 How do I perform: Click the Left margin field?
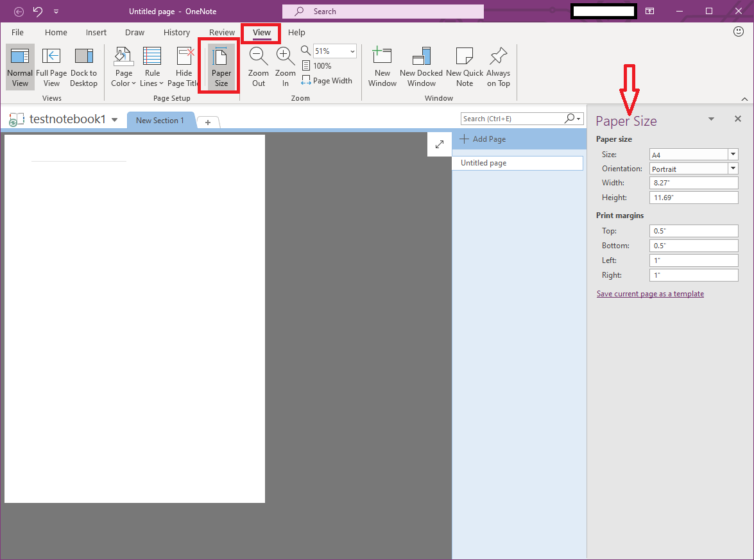pyautogui.click(x=694, y=260)
